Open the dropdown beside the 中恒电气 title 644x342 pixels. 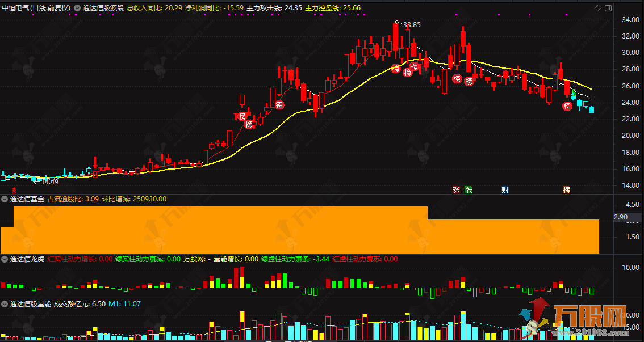(76, 7)
